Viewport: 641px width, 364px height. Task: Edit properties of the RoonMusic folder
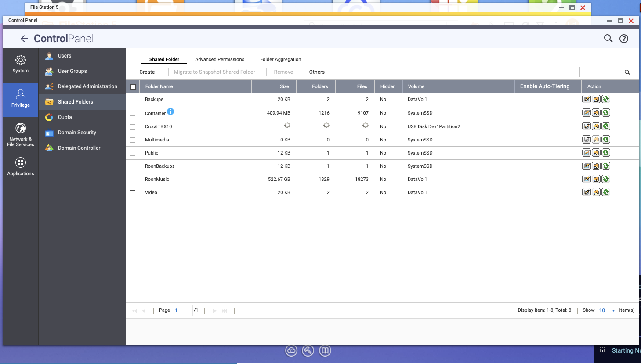(x=587, y=179)
